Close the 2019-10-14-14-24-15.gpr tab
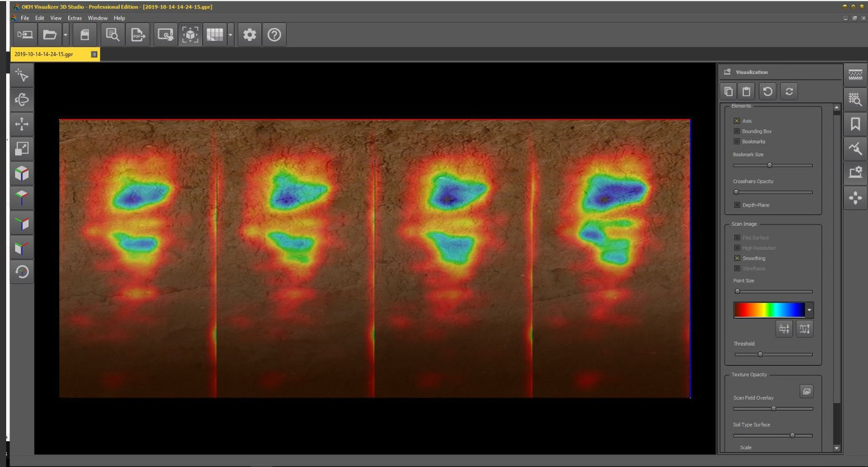This screenshot has width=868, height=467. pos(94,54)
